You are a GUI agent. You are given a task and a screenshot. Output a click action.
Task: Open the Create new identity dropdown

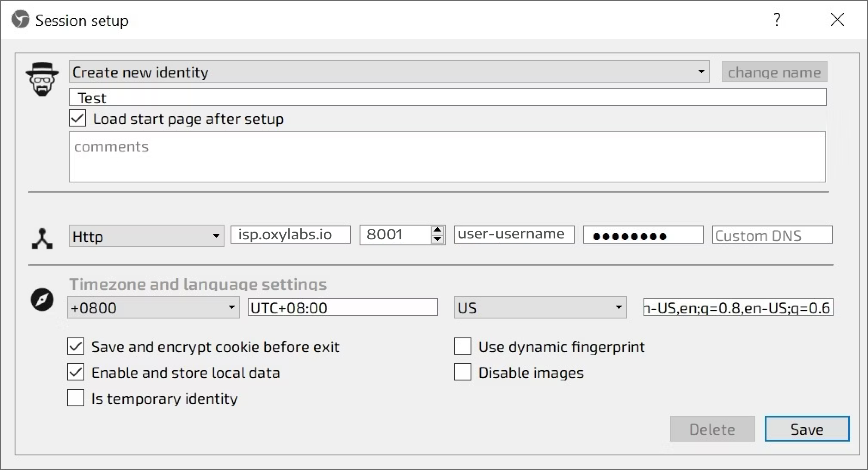(389, 72)
